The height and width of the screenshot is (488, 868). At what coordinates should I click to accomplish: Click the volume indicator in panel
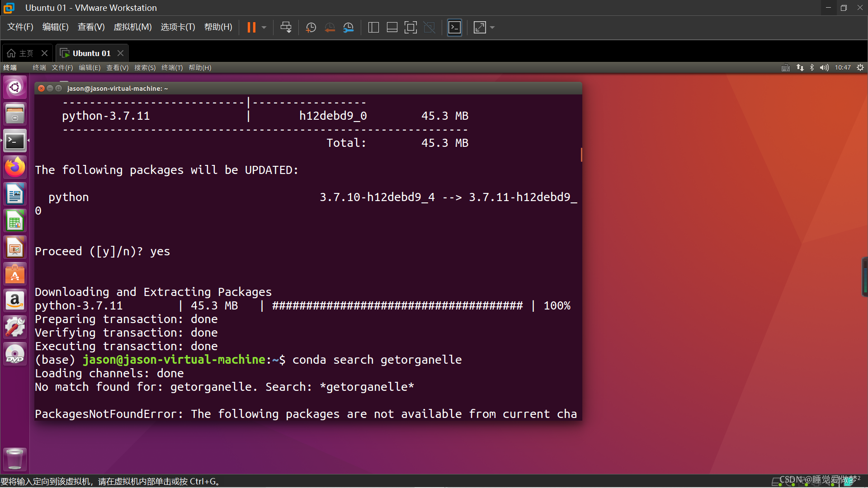pos(824,68)
